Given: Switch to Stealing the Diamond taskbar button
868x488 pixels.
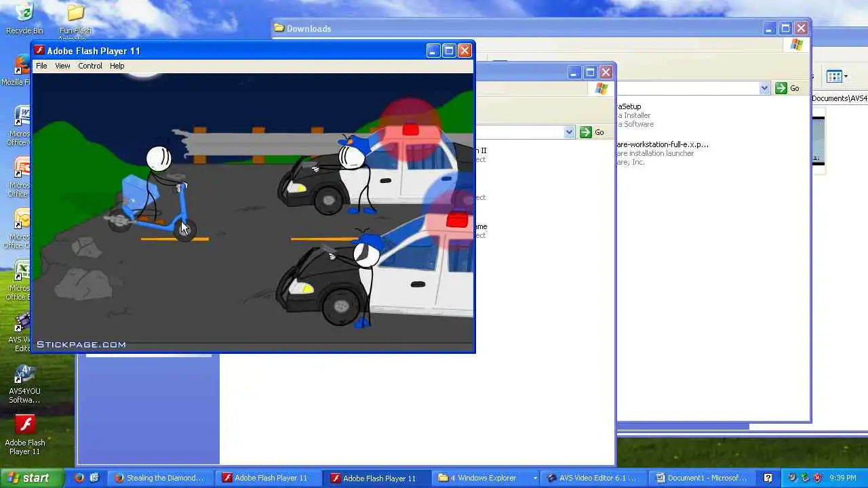Looking at the screenshot, I should 161,478.
